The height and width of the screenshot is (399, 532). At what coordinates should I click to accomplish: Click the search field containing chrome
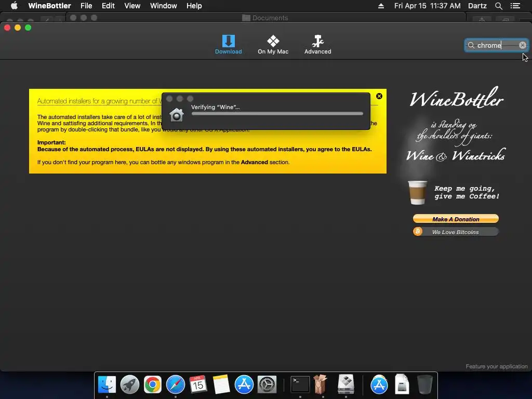496,45
